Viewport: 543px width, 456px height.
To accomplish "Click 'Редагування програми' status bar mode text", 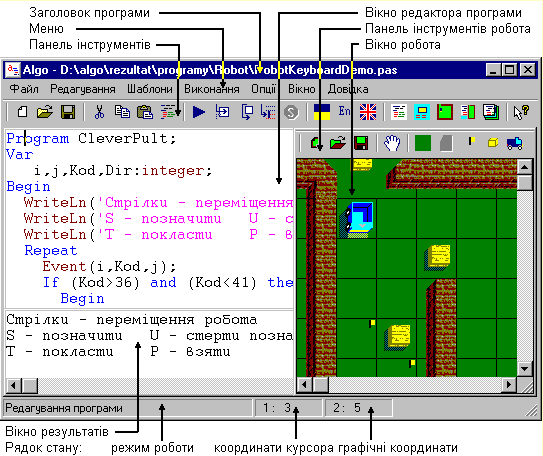I will [x=64, y=408].
